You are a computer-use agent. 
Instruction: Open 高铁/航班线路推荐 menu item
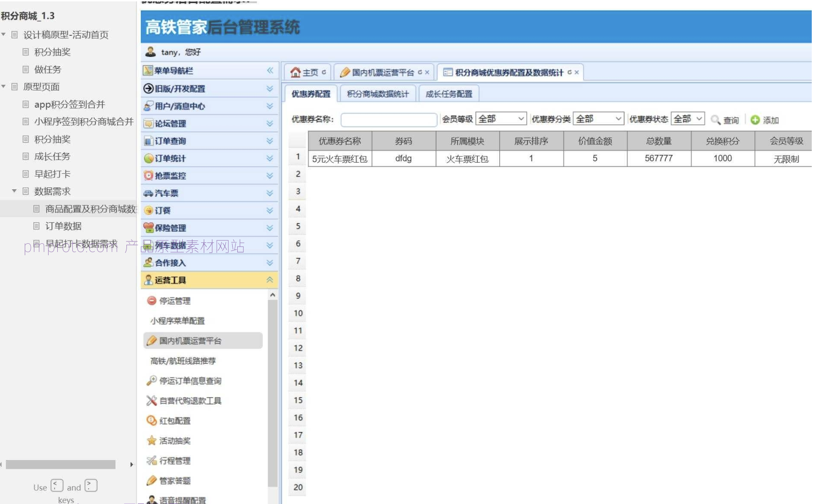[183, 361]
